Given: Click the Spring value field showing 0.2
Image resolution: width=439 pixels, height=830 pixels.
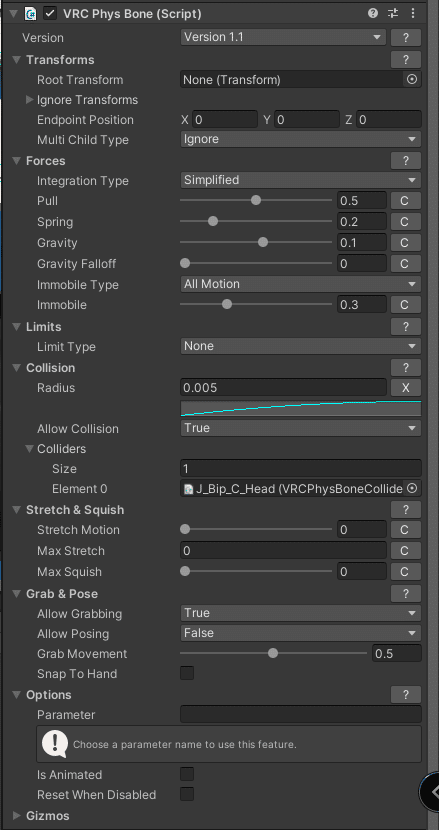Looking at the screenshot, I should [x=362, y=221].
